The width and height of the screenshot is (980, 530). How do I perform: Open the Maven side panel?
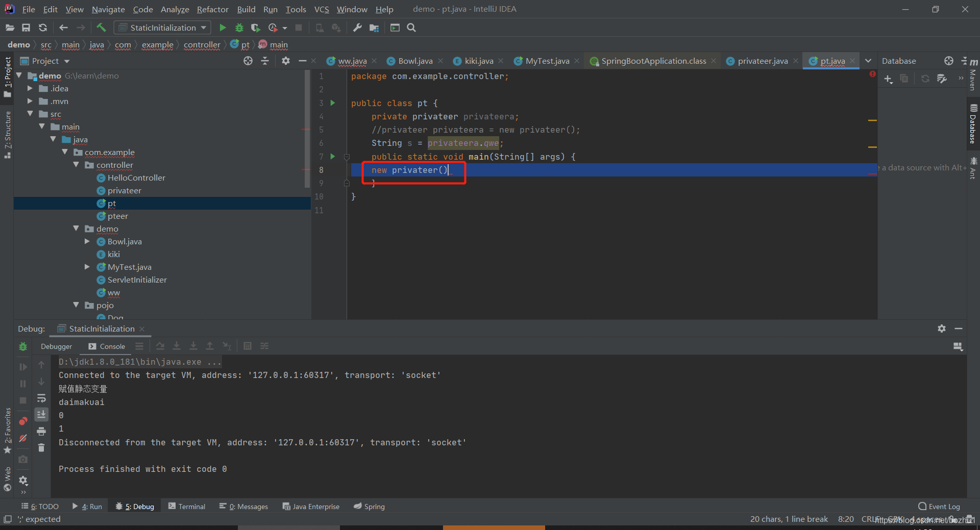point(973,75)
